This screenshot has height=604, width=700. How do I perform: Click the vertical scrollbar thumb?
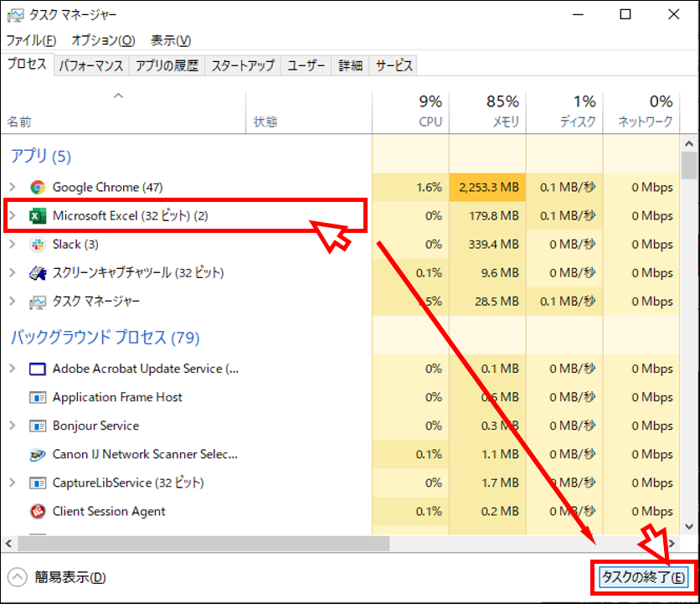point(689,165)
